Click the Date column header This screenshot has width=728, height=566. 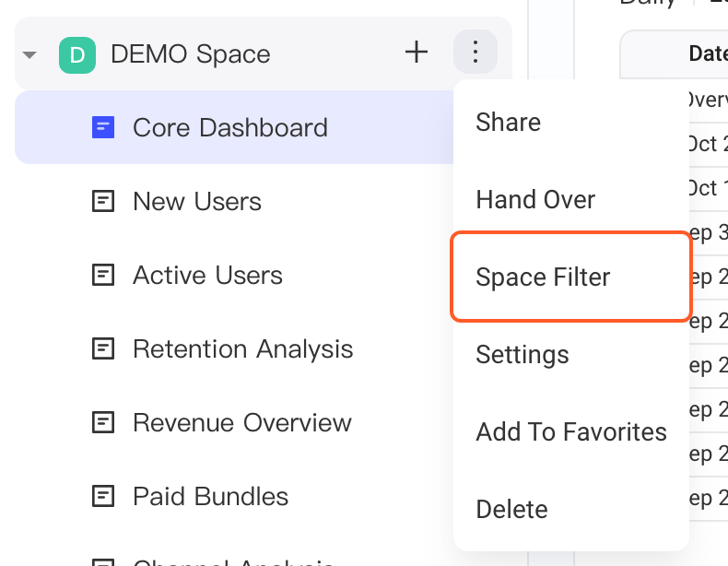click(708, 53)
